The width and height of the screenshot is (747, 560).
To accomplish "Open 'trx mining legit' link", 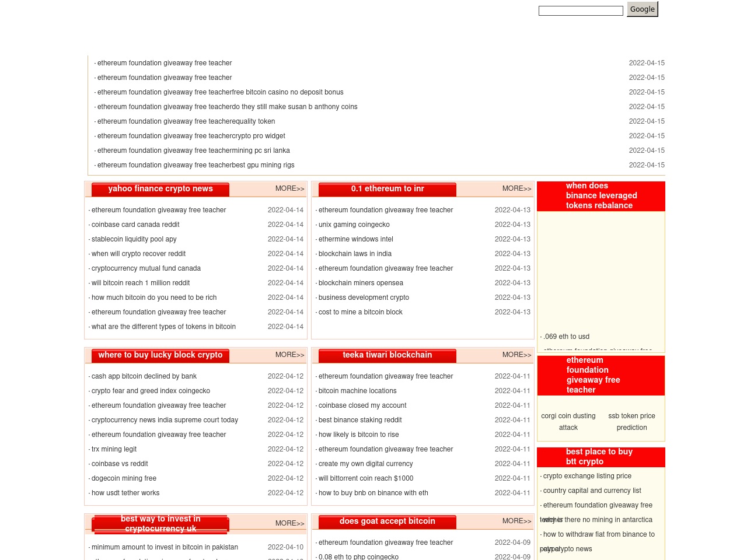I will [114, 449].
